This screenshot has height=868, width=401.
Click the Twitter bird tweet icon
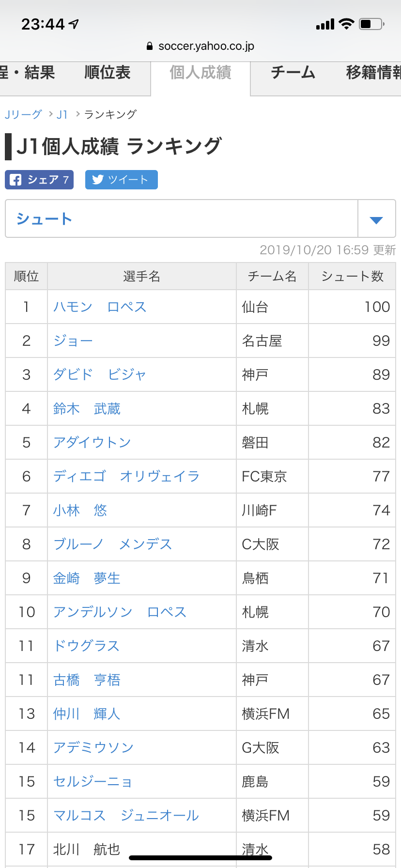click(98, 180)
